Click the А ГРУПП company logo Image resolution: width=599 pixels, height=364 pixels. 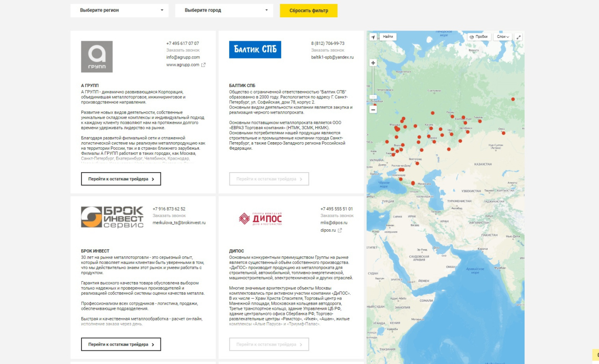point(97,57)
